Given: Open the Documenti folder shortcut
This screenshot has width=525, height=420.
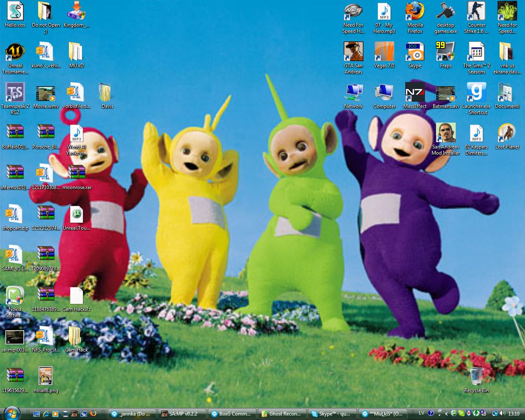Looking at the screenshot, I should click(x=507, y=96).
